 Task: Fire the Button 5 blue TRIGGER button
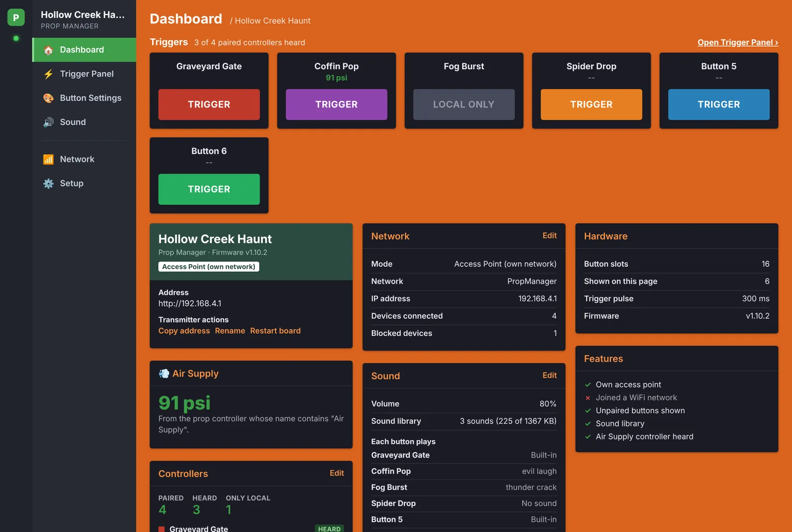[x=719, y=104]
